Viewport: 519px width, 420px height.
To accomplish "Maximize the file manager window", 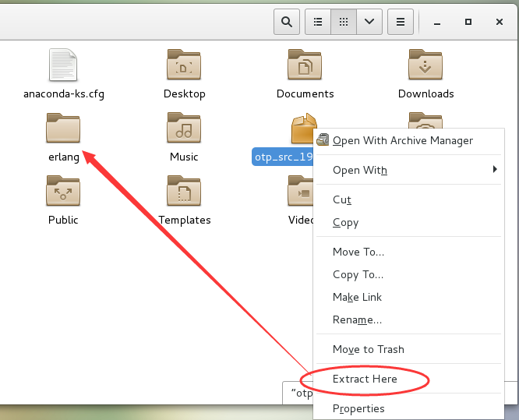I will coord(468,22).
